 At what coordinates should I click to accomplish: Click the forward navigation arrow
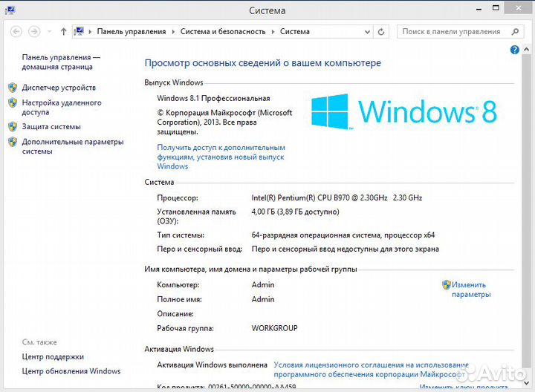[x=33, y=32]
